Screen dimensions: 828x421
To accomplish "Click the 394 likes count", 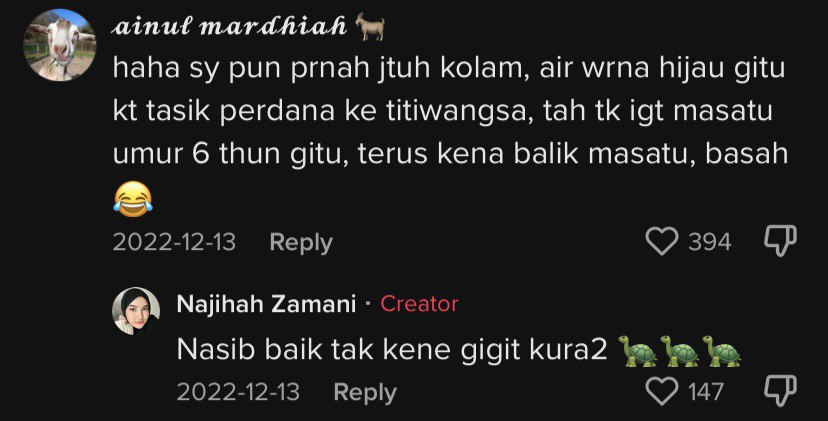I will [x=710, y=242].
